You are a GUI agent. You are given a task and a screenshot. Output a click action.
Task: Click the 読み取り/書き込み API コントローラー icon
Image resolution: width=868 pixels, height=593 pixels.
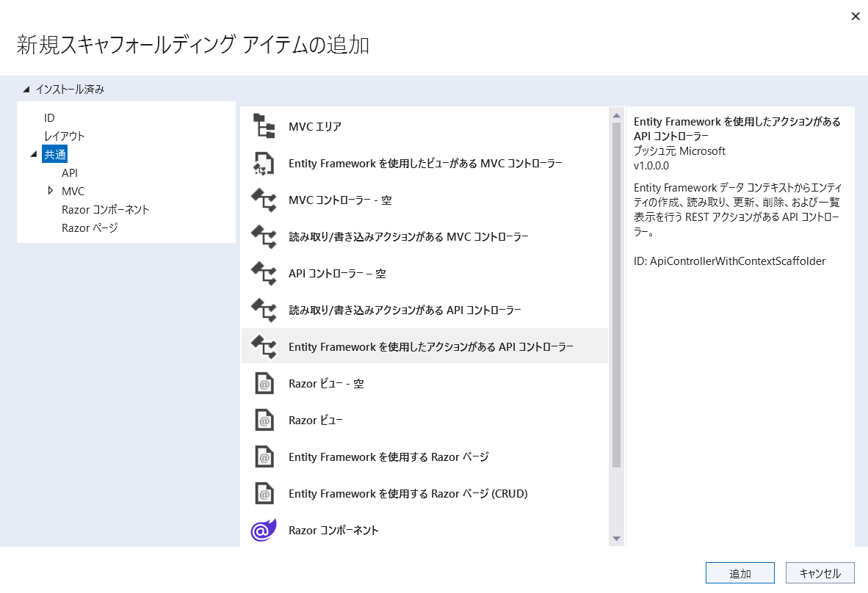(x=263, y=310)
